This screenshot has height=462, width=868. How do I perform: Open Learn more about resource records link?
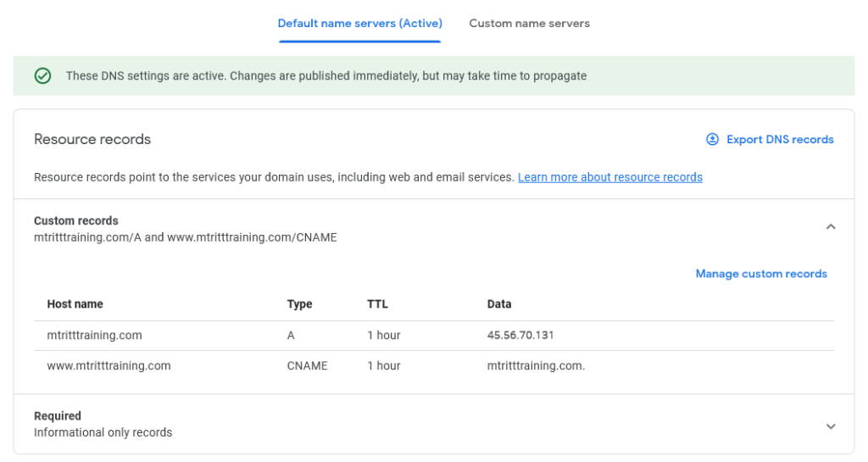point(609,177)
